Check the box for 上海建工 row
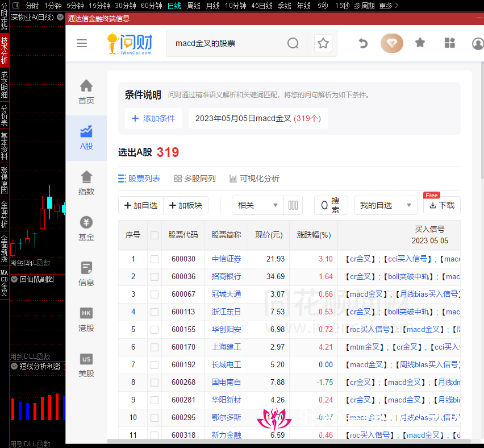 (155, 347)
